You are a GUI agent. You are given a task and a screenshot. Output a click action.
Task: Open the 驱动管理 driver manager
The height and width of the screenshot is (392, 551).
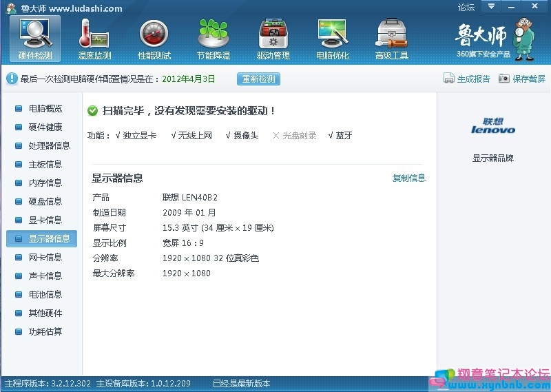[x=273, y=39]
